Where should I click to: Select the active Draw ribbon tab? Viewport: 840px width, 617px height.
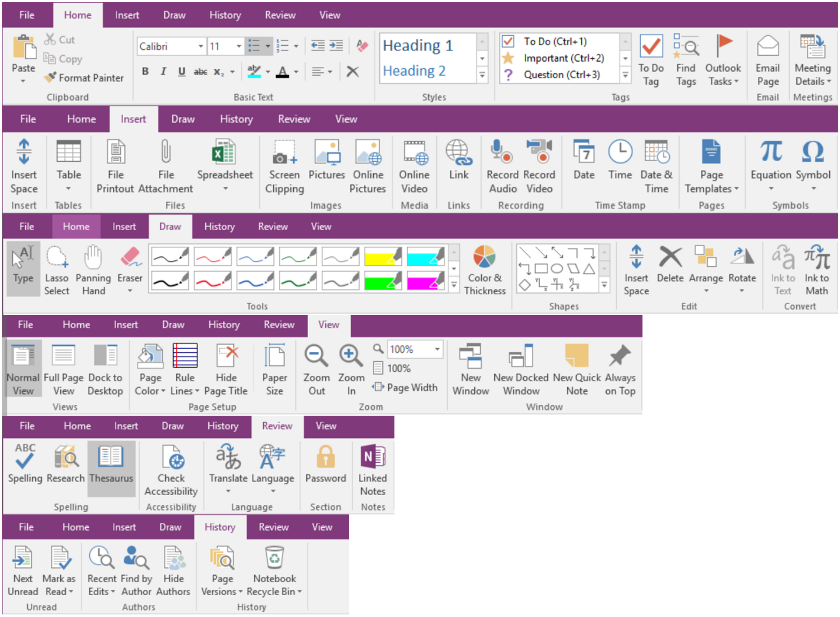click(170, 227)
